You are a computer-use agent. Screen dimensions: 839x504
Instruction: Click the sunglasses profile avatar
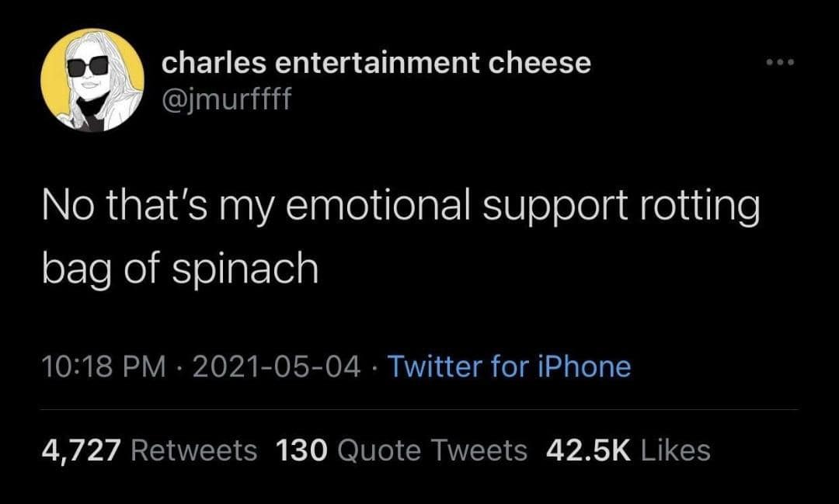click(x=92, y=80)
